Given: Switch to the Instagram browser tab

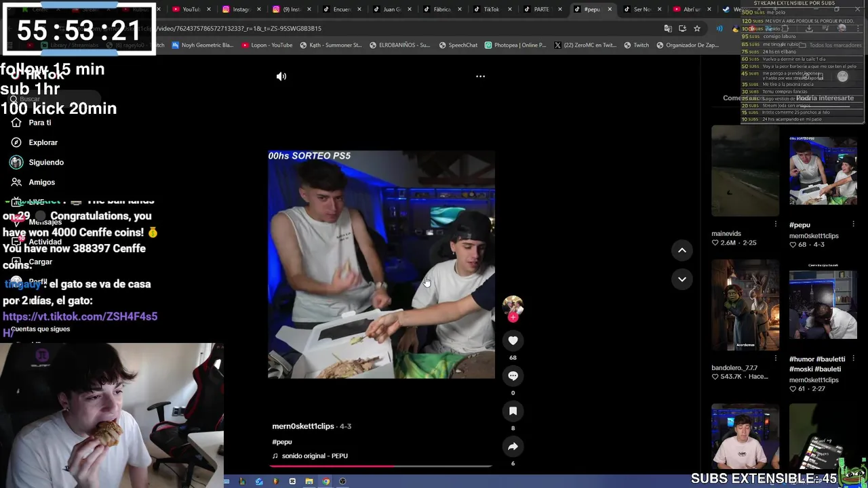Looking at the screenshot, I should [x=241, y=9].
